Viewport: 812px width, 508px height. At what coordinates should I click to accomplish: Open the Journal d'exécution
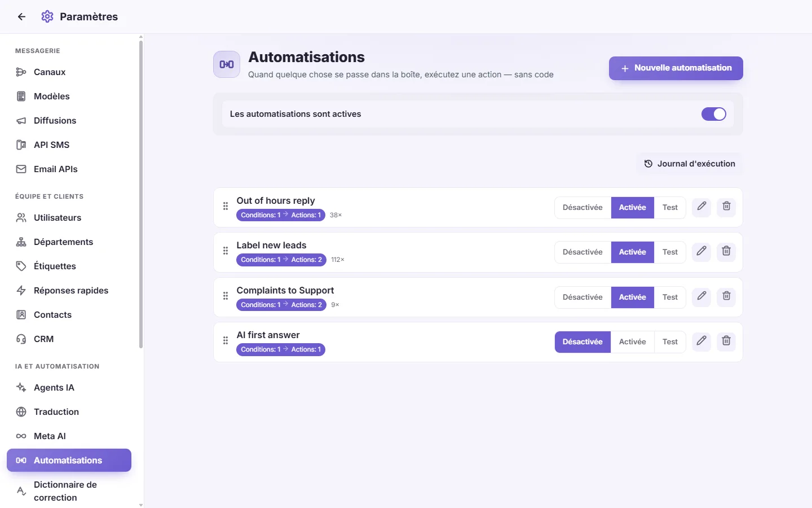click(690, 164)
